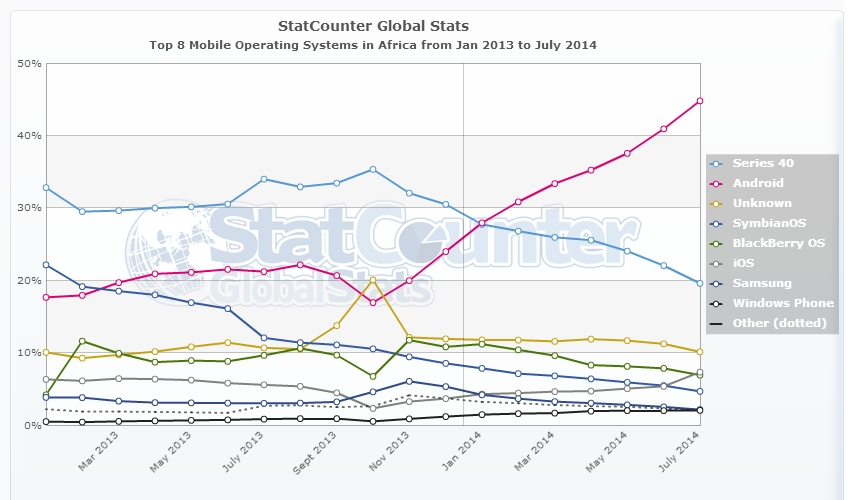Click the BlackBerry OS legend marker icon

tap(716, 243)
